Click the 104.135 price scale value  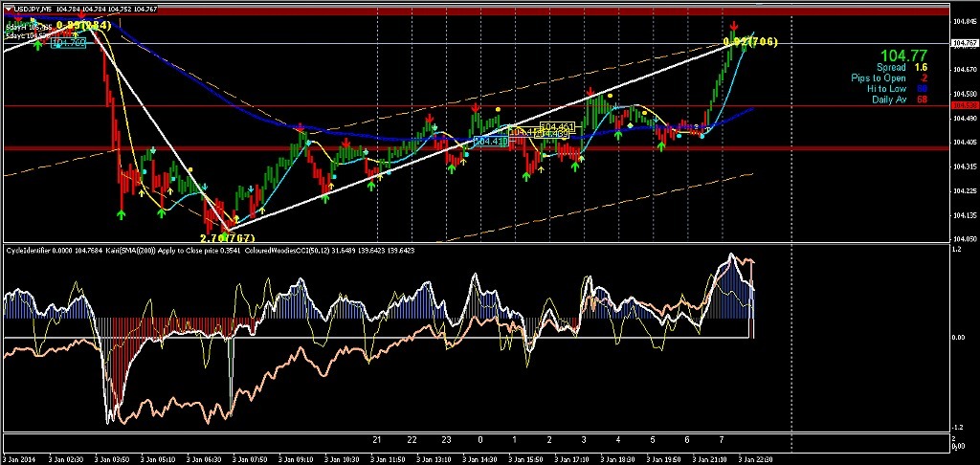click(965, 216)
